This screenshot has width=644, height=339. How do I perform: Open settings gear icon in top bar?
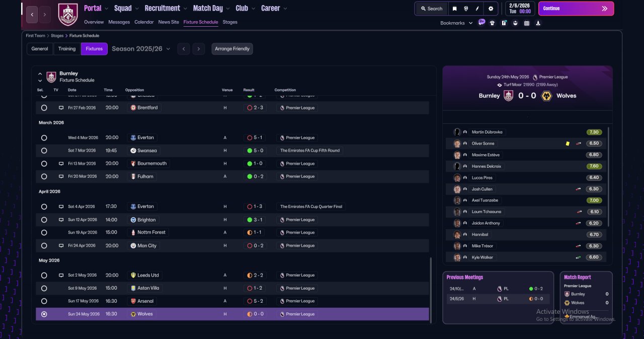(491, 9)
